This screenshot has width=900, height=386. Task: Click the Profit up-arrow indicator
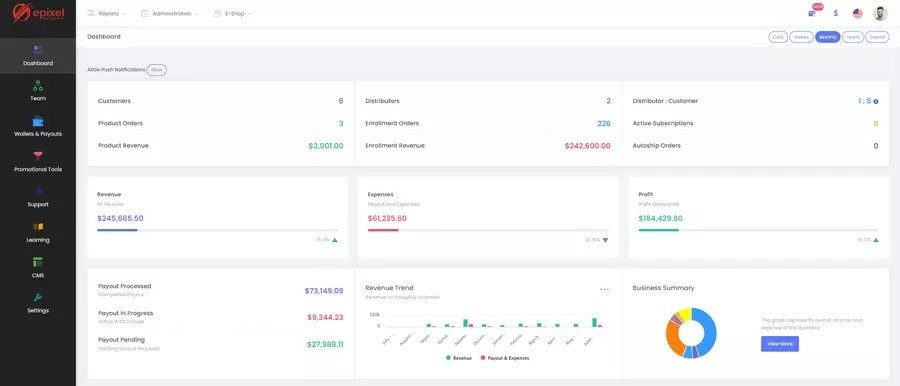(x=876, y=240)
